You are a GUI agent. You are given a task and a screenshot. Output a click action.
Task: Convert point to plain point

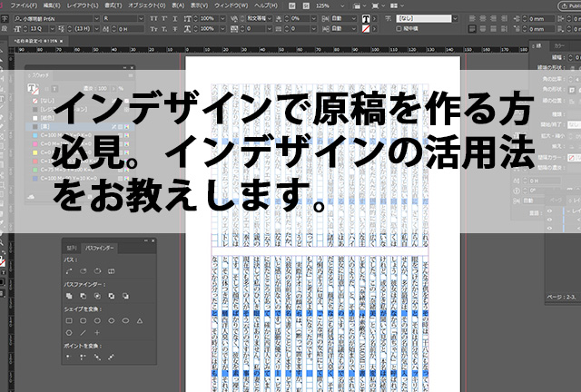(x=69, y=358)
